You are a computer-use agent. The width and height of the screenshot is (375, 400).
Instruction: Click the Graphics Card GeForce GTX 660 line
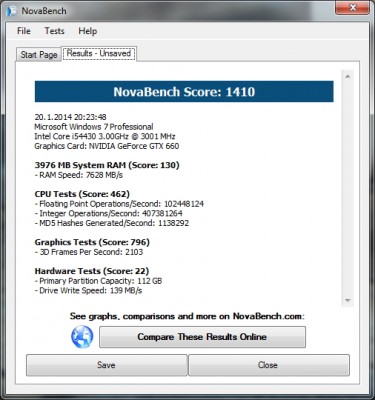coord(107,146)
